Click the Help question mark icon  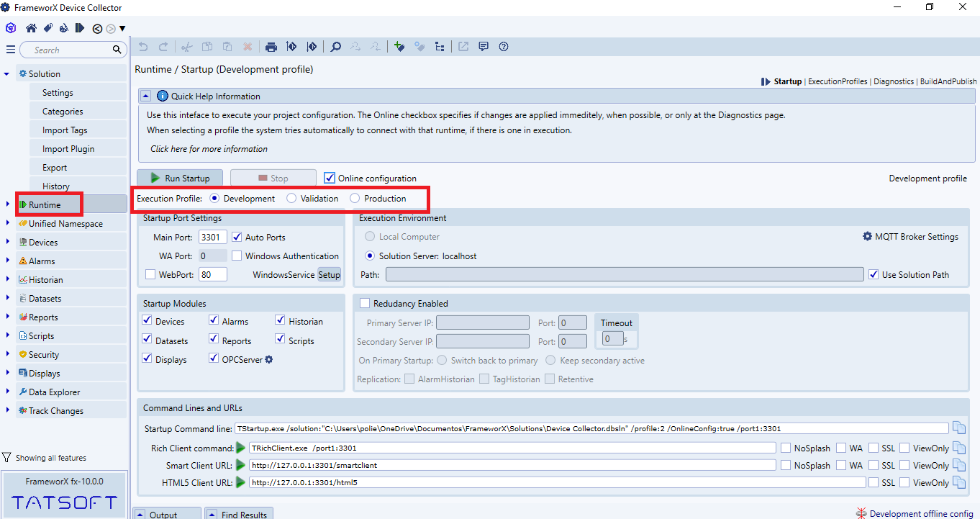click(504, 47)
